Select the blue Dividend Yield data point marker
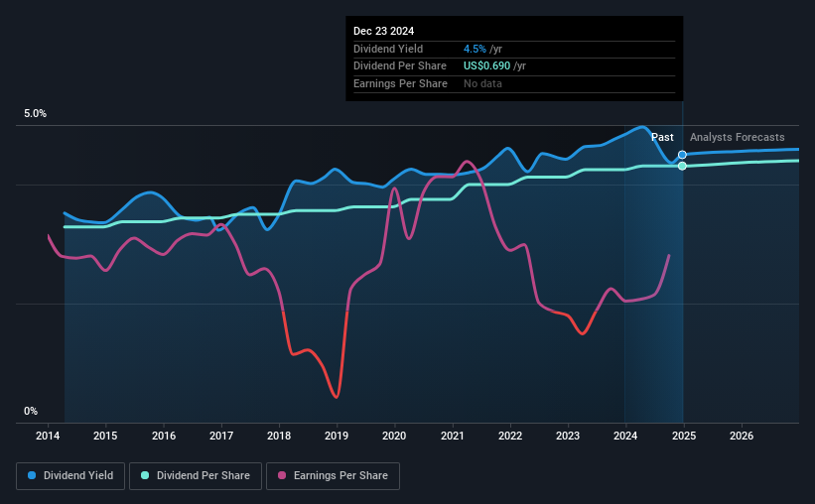Image resolution: width=815 pixels, height=504 pixels. click(x=682, y=155)
